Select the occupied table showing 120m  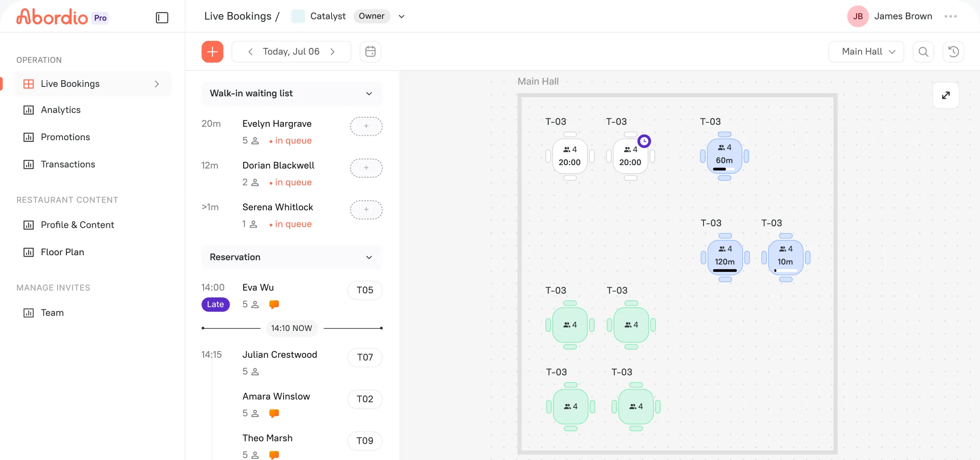725,258
